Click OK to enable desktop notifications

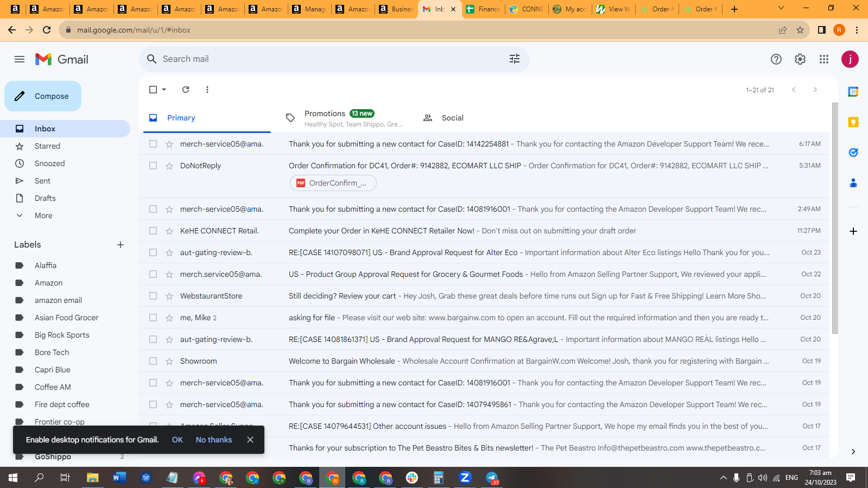[x=178, y=440]
